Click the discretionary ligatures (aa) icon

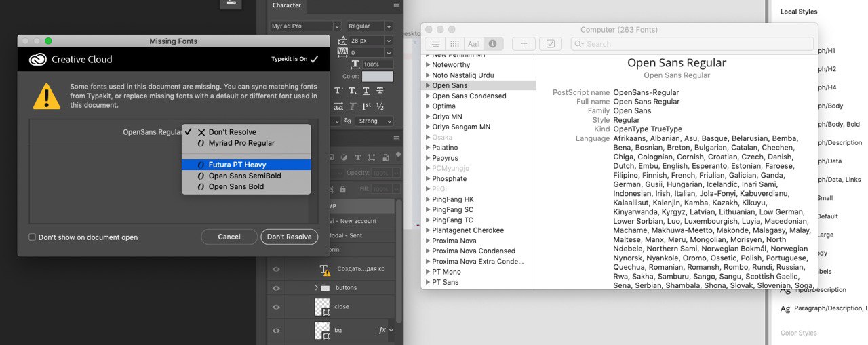[x=338, y=106]
